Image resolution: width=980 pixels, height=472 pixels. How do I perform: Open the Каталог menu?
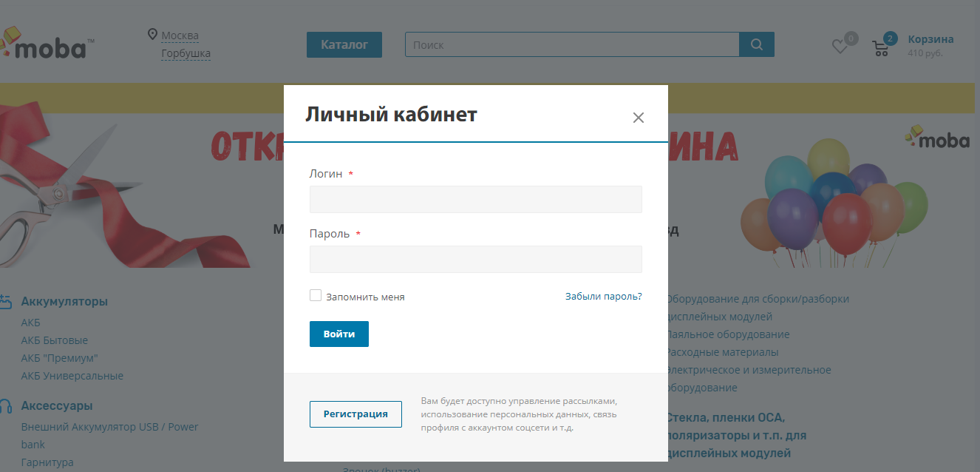click(x=344, y=44)
